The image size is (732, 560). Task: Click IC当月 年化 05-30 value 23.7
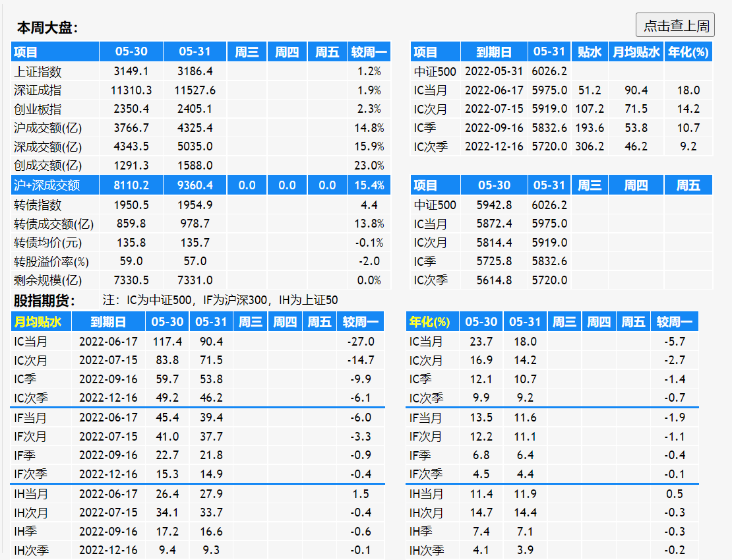click(x=481, y=342)
